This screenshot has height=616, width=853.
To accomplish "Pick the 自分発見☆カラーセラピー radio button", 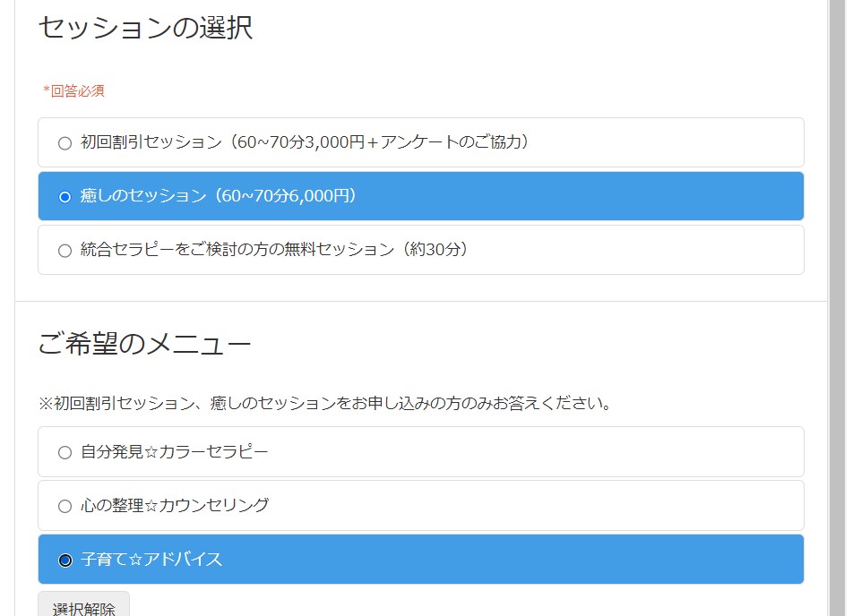I will coord(65,452).
